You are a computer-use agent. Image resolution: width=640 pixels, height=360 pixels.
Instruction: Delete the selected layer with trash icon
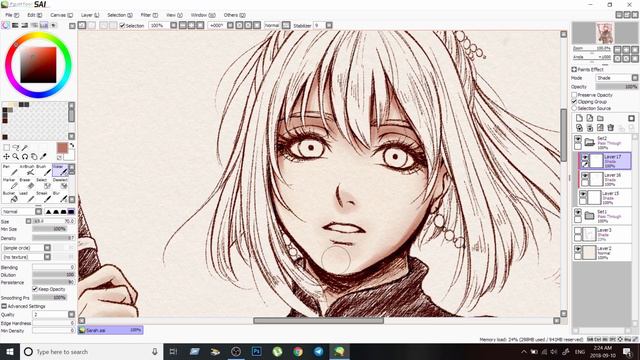(x=611, y=128)
